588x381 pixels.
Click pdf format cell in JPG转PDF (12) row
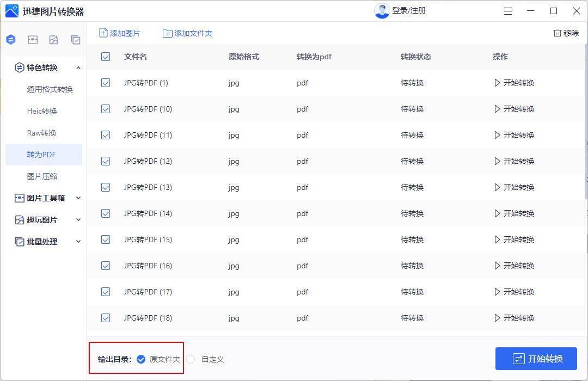tap(302, 161)
